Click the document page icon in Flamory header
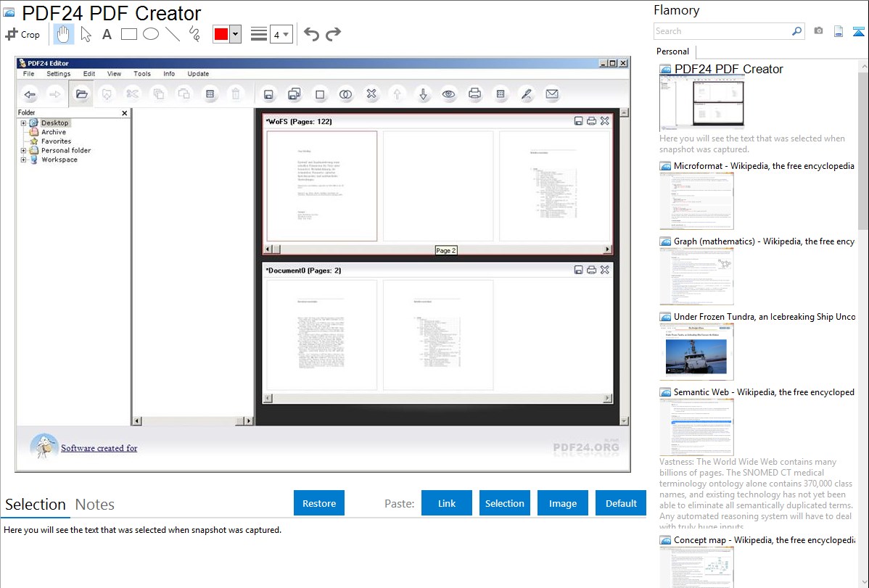869x588 pixels. click(x=839, y=31)
